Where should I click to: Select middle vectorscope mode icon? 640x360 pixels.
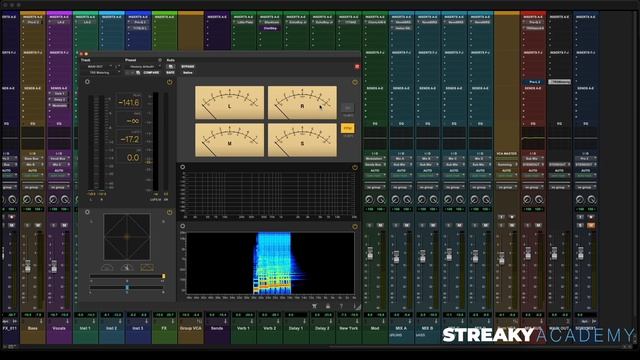127,268
